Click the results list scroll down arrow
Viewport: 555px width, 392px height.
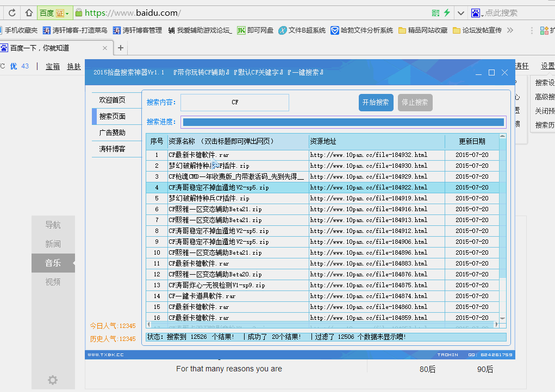click(502, 318)
